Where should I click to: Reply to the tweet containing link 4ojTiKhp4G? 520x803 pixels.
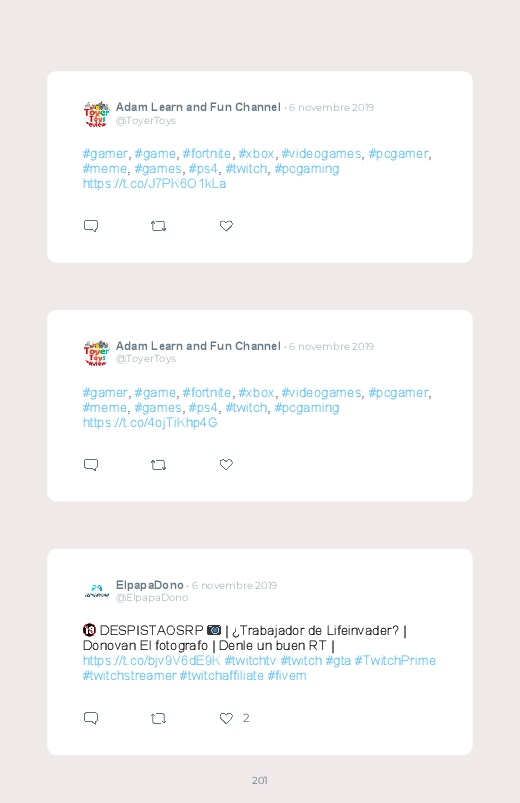click(91, 464)
